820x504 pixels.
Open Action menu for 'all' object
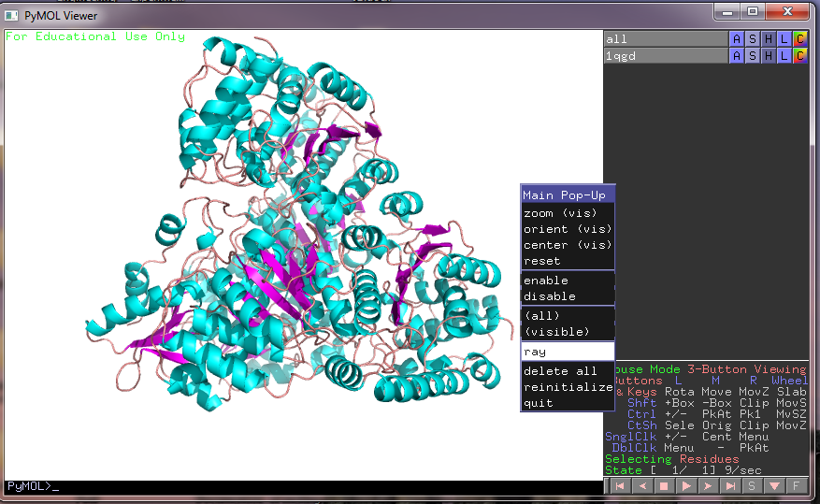(737, 38)
